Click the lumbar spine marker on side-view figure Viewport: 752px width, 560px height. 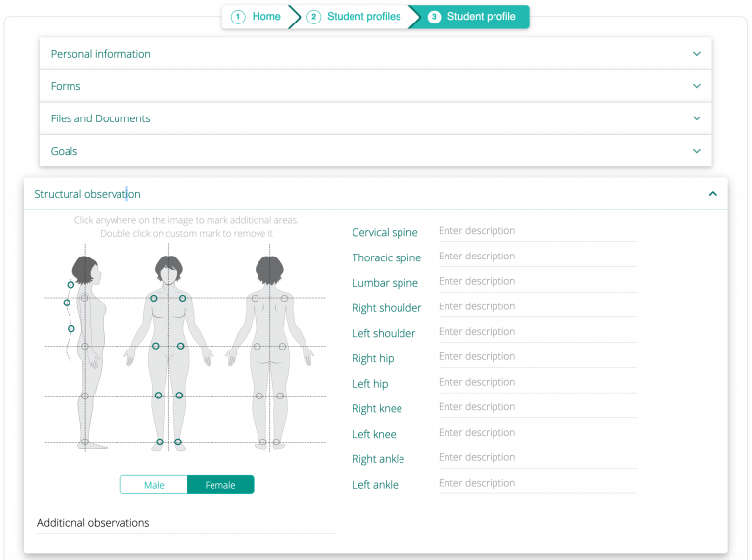71,328
